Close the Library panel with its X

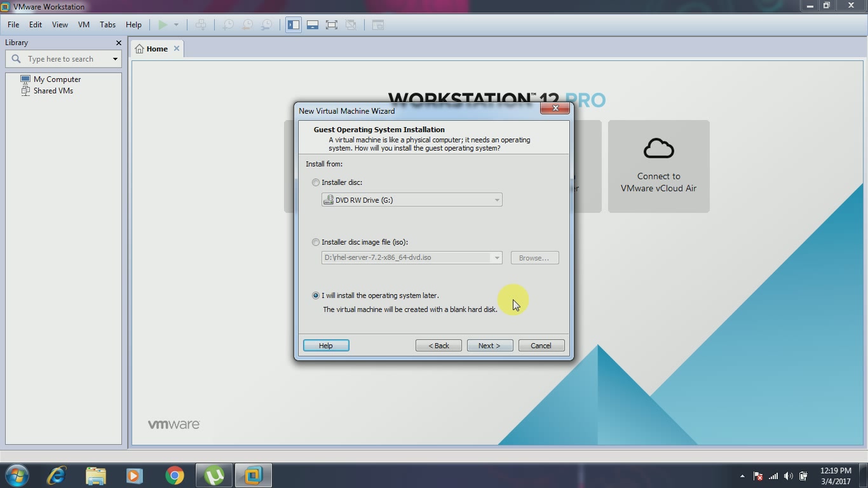coord(118,43)
